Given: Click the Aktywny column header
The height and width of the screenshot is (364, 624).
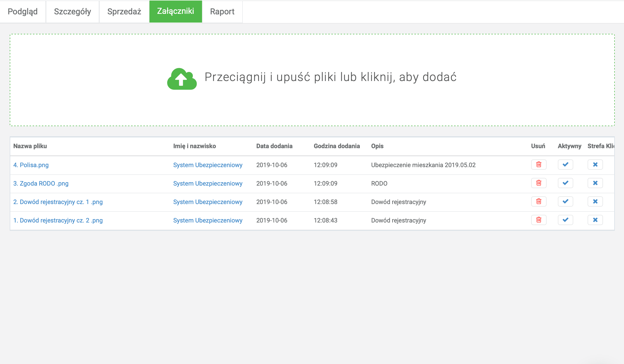Looking at the screenshot, I should [x=570, y=146].
